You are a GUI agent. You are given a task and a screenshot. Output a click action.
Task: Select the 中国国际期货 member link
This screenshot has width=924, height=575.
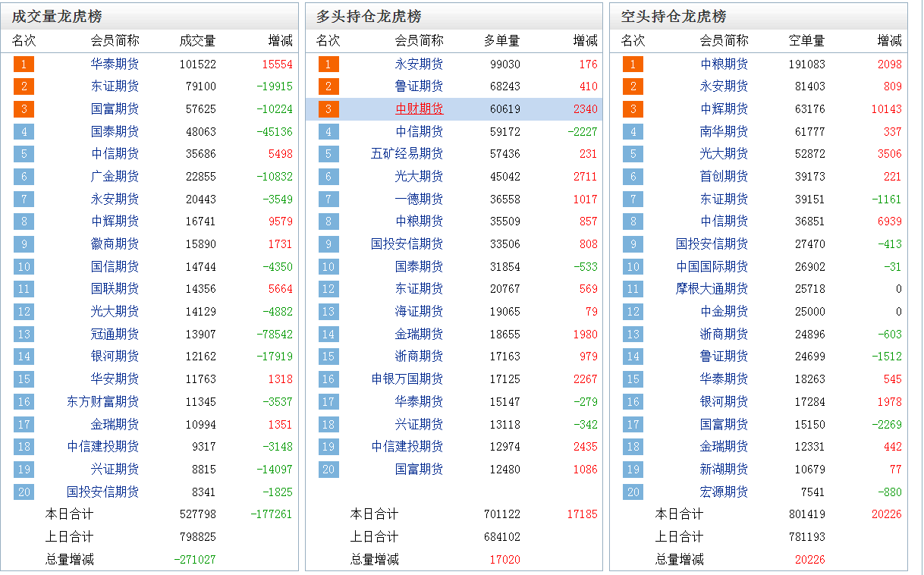pyautogui.click(x=712, y=267)
